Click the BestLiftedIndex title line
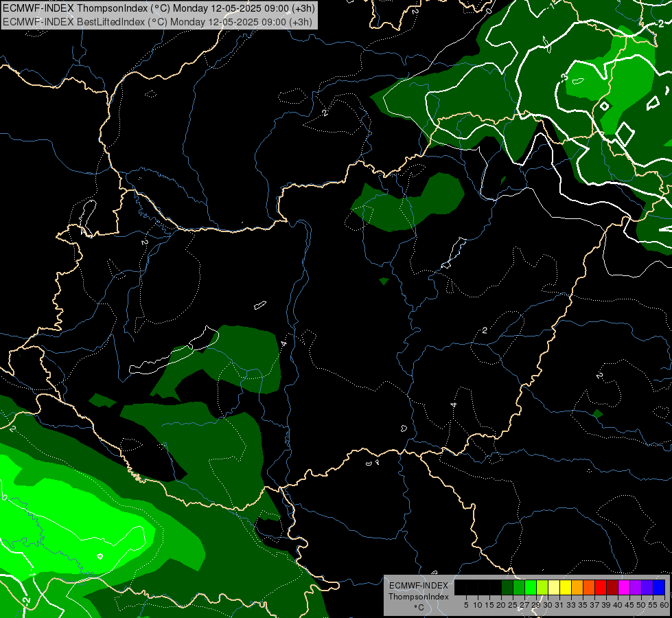The image size is (672, 618). [x=157, y=21]
